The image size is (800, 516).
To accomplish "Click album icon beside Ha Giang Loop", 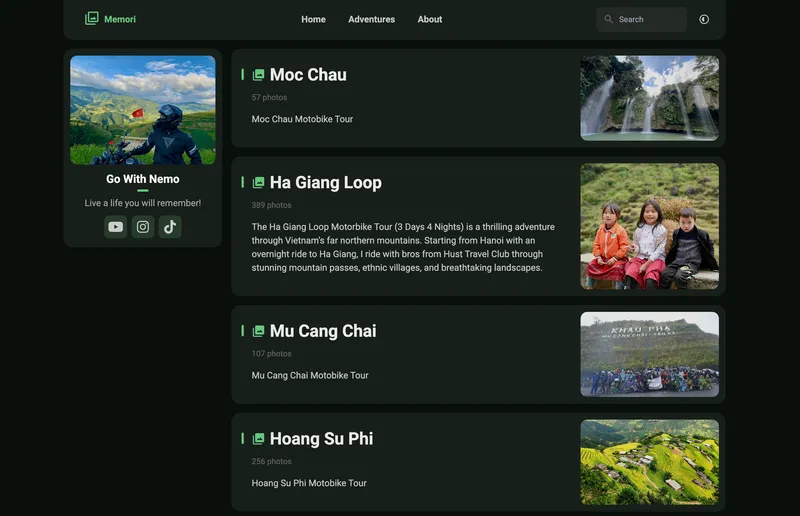I will 259,183.
